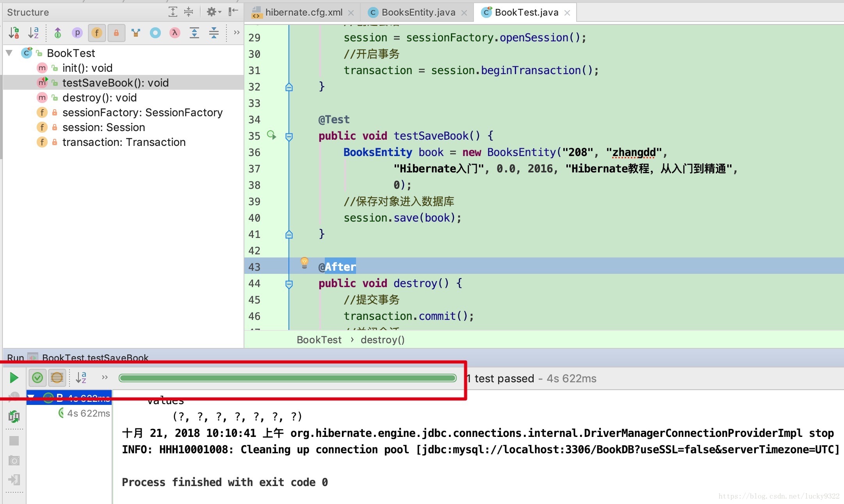This screenshot has width=844, height=504.
Task: Click 'Process finished with exit code 0' text
Action: pos(225,482)
